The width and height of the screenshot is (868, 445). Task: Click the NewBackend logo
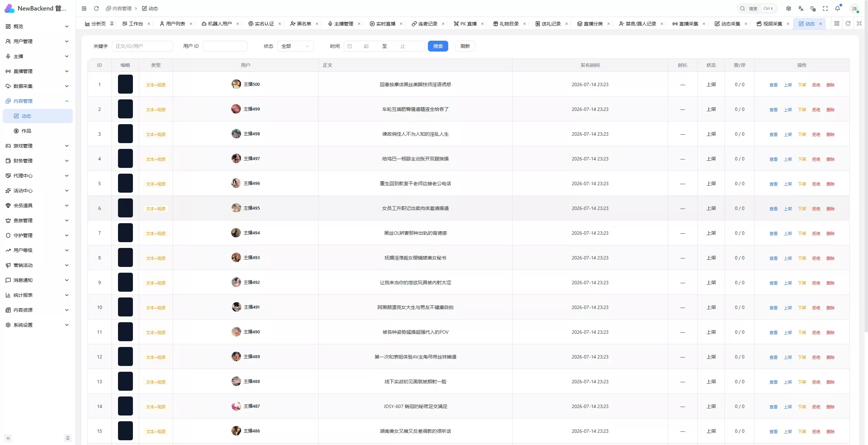tap(9, 8)
